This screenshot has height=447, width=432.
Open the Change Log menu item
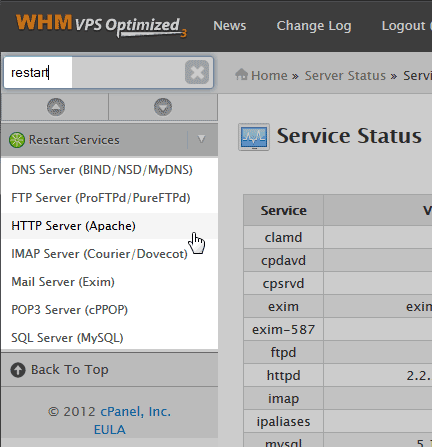(314, 26)
